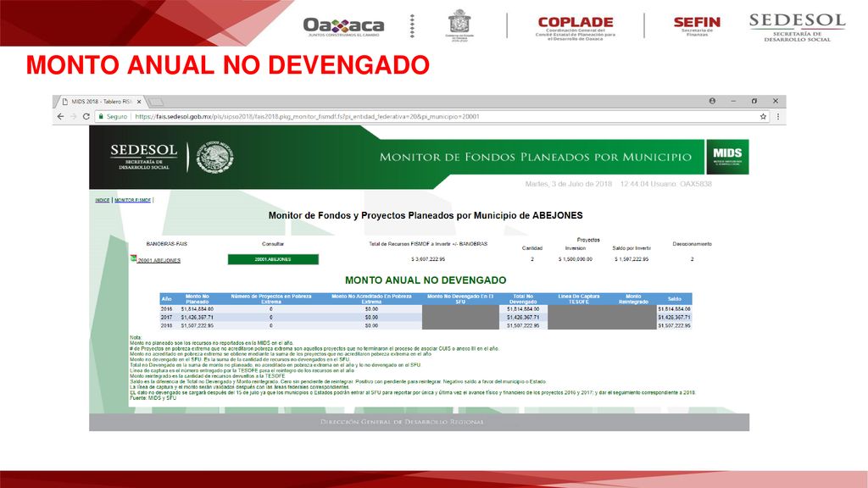The height and width of the screenshot is (488, 868).
Task: Click the 'Fuente: MIDS y SFU' note
Action: click(153, 398)
